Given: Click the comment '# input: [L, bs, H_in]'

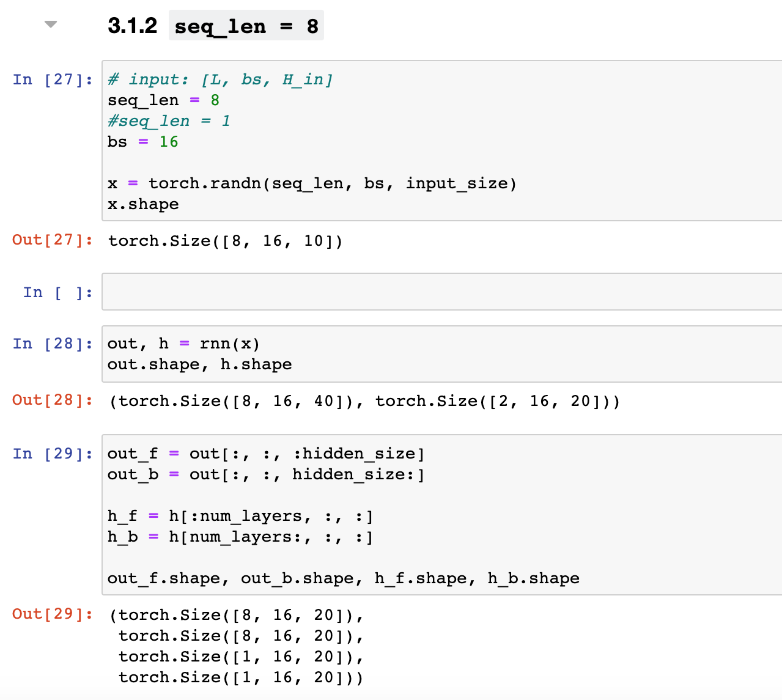Looking at the screenshot, I should point(221,79).
